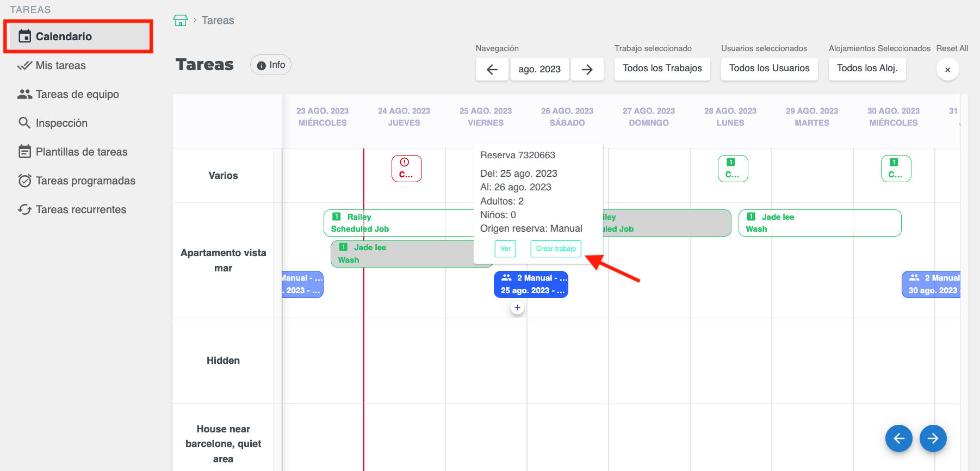
Task: Click the Crear trabajo button
Action: pos(555,249)
